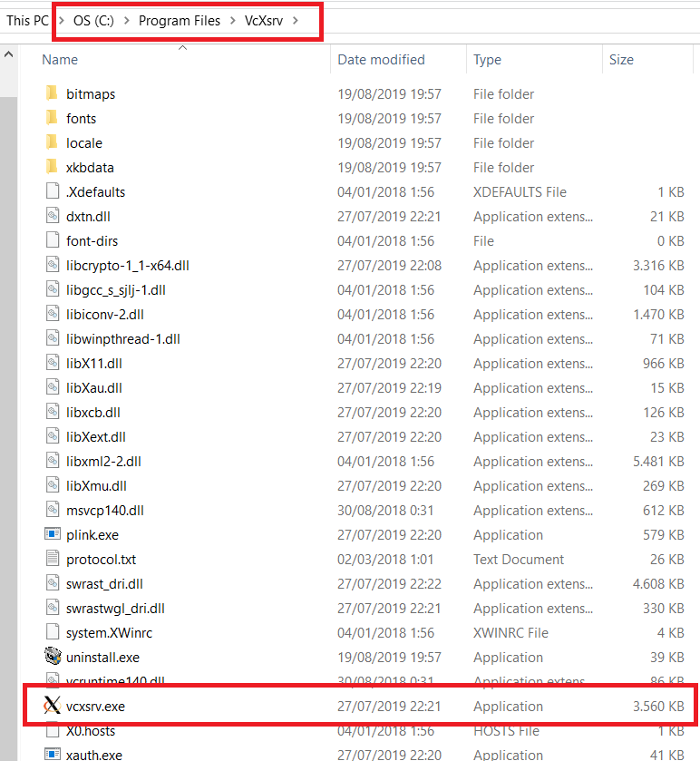The image size is (700, 761).
Task: Select the swrast_dri.dll file name
Action: 104,584
